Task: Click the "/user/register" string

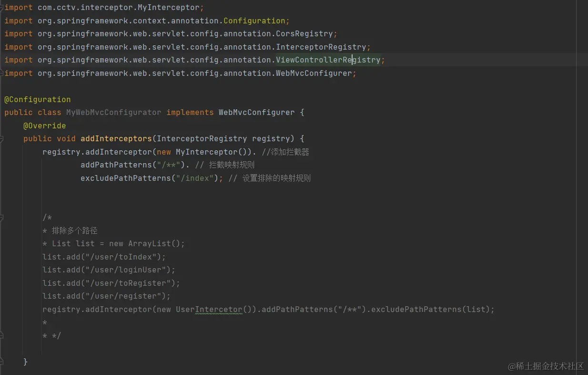Action: click(123, 296)
